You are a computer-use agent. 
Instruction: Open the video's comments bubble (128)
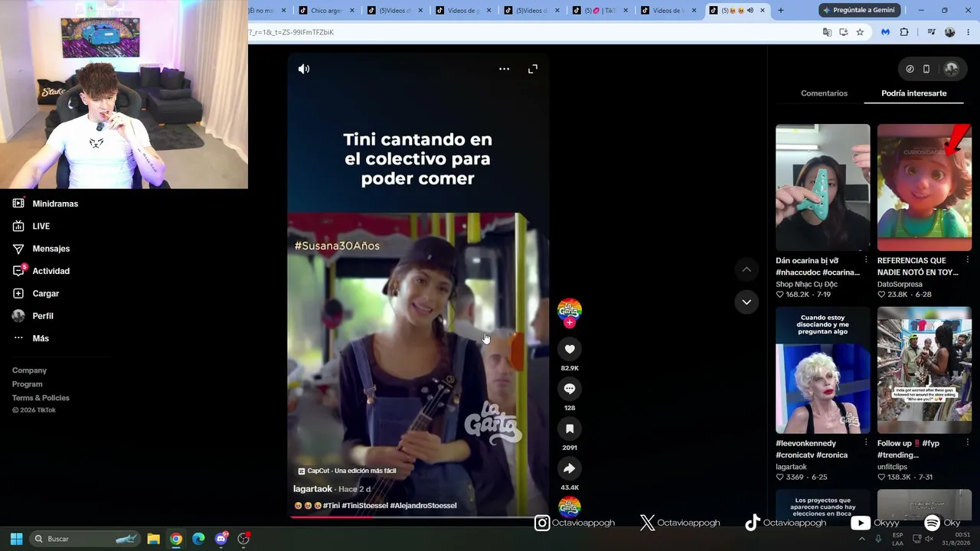click(x=570, y=389)
